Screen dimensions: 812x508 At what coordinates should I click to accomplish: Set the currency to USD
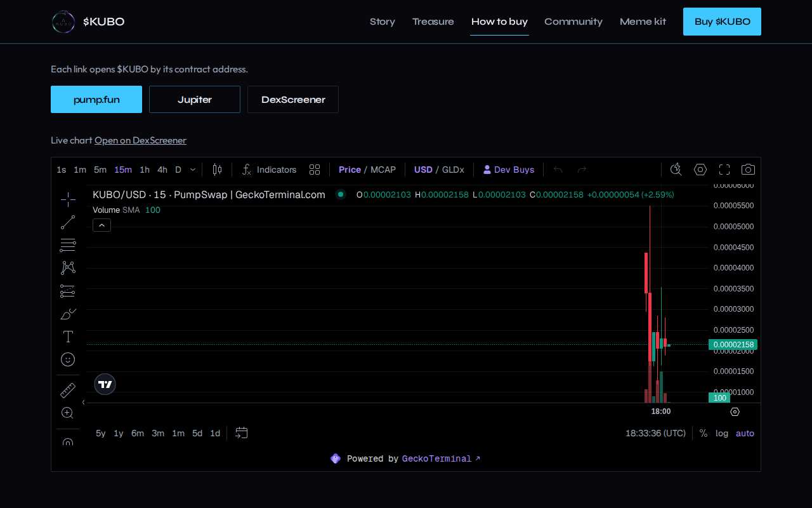coord(423,170)
